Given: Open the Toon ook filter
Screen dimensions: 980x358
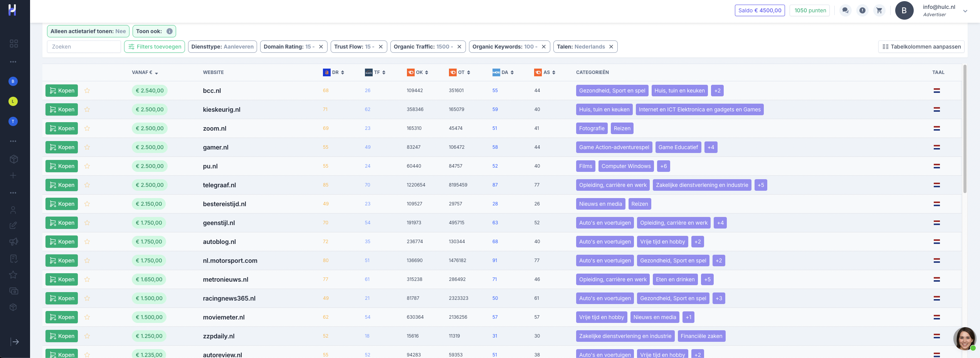Looking at the screenshot, I should 154,31.
